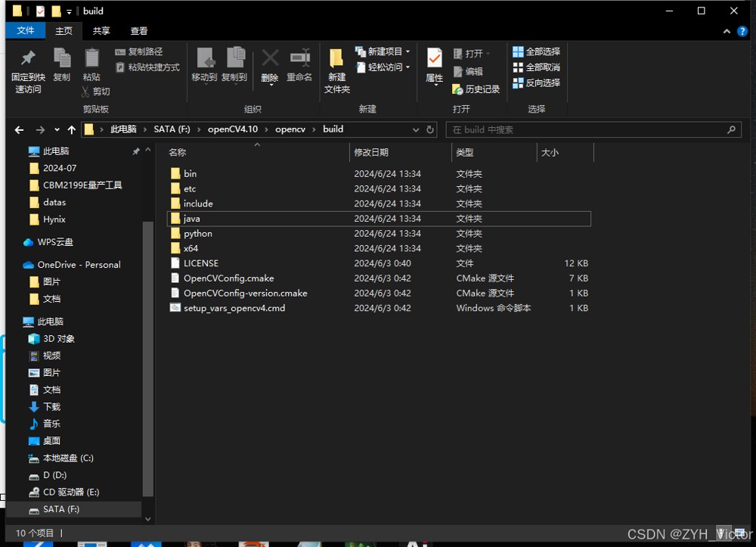Select the python folder
Screen dimensions: 756x547
coord(379,234)
